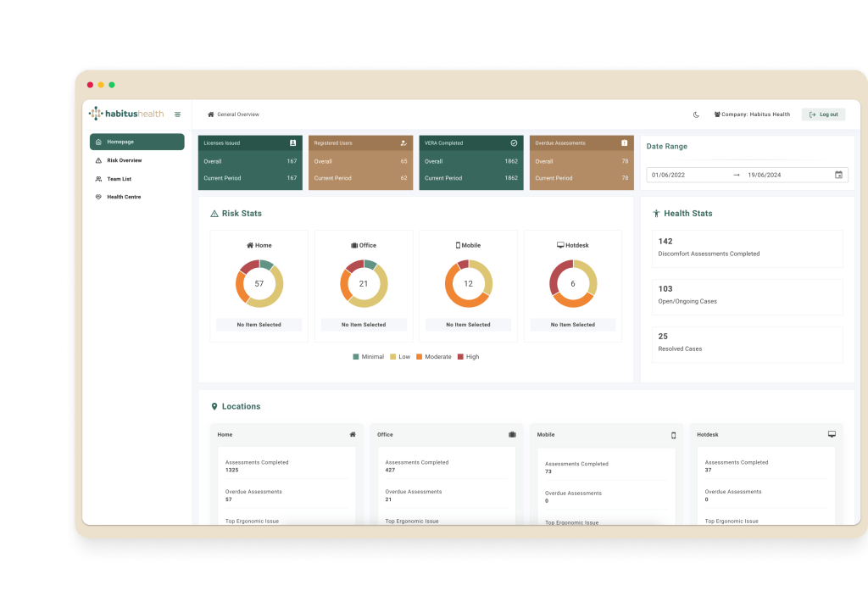Open Discomfort Assessments Completed card

tap(748, 248)
